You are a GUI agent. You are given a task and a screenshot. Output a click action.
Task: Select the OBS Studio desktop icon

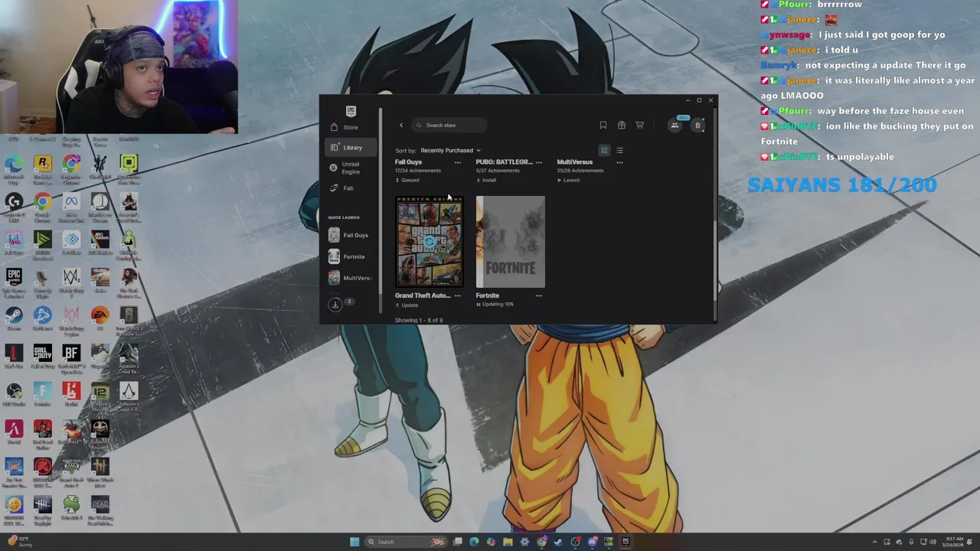[x=14, y=393]
